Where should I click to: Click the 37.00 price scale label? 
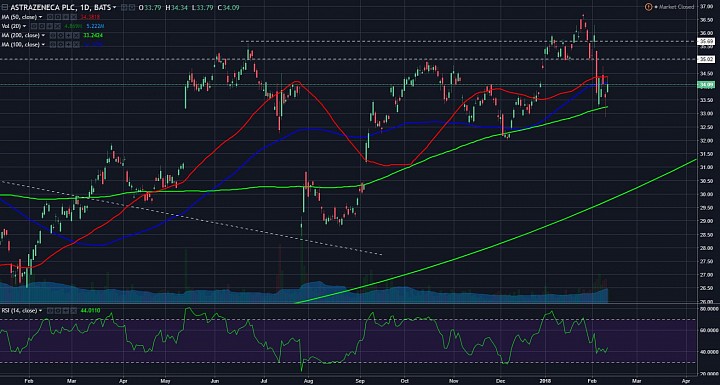click(x=706, y=6)
